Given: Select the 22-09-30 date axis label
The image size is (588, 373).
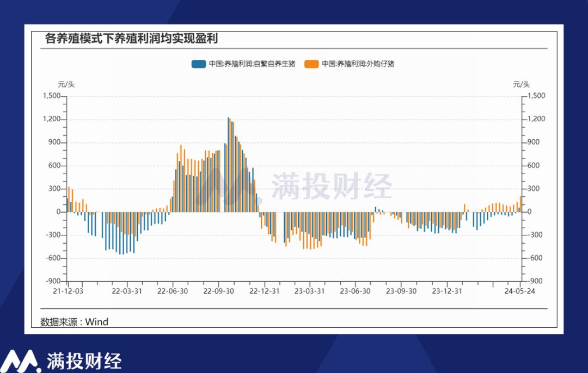Looking at the screenshot, I should pos(219,291).
